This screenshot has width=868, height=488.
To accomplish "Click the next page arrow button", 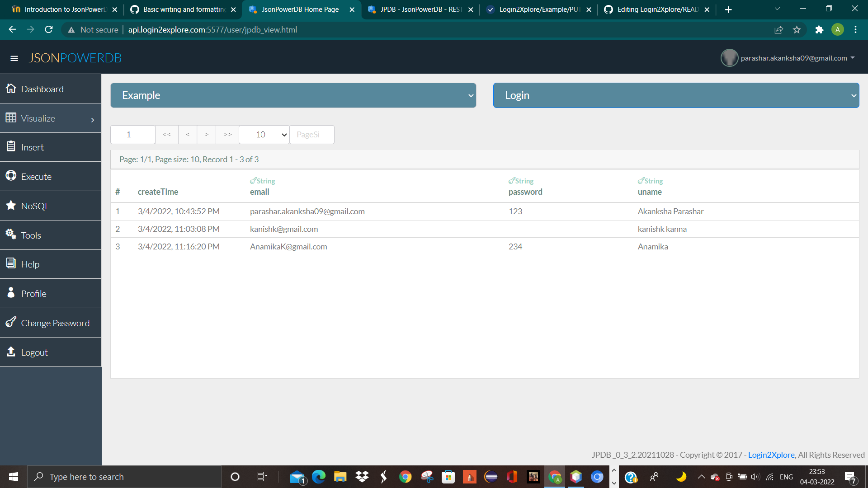I will pos(206,134).
